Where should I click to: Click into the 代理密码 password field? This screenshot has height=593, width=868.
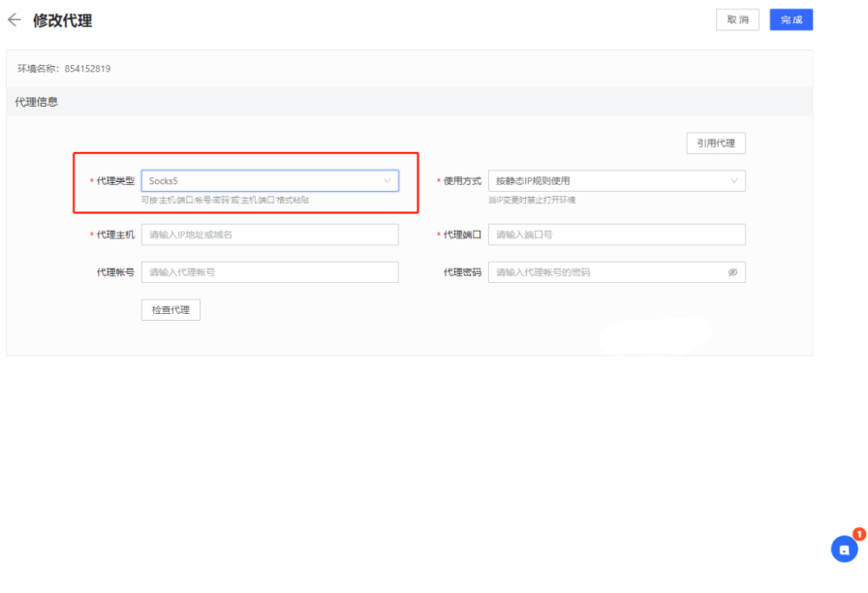(605, 272)
